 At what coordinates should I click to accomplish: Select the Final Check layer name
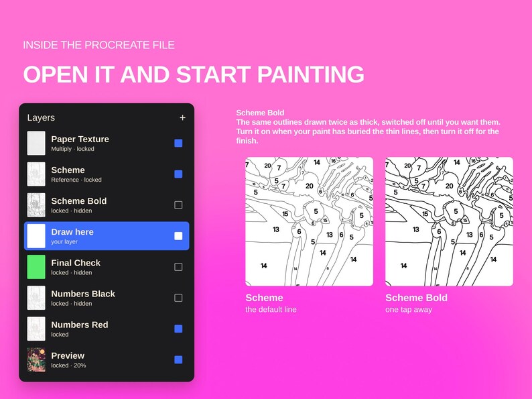pyautogui.click(x=76, y=263)
